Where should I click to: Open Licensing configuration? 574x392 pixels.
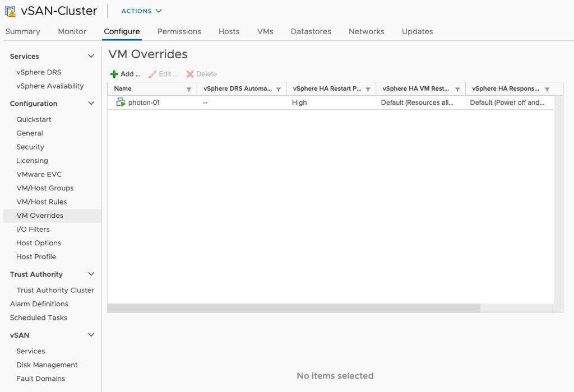[32, 161]
